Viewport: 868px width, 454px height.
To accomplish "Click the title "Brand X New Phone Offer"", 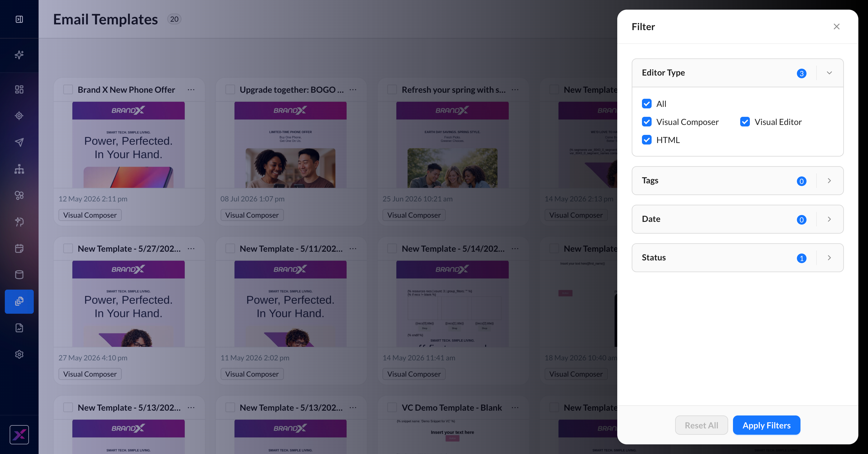I will (x=126, y=90).
